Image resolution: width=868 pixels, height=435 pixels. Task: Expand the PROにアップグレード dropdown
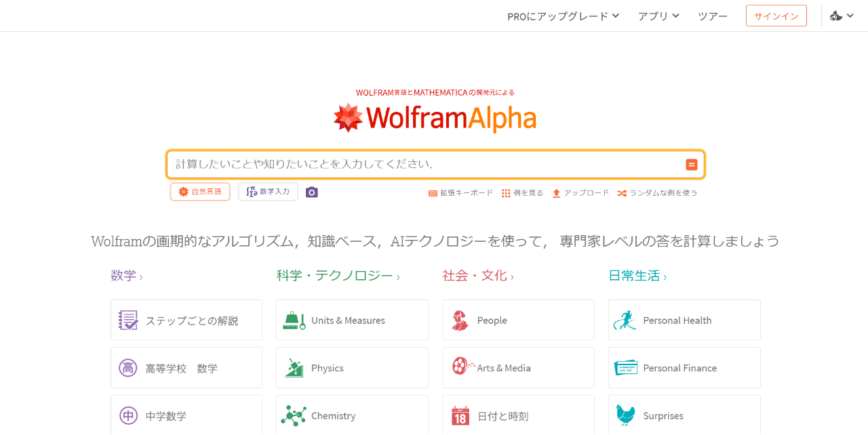pyautogui.click(x=563, y=16)
